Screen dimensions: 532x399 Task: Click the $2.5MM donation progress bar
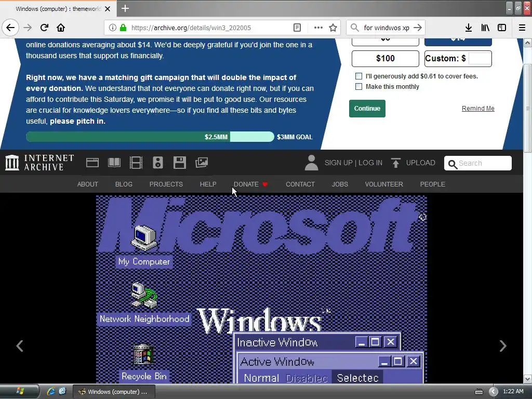point(150,137)
